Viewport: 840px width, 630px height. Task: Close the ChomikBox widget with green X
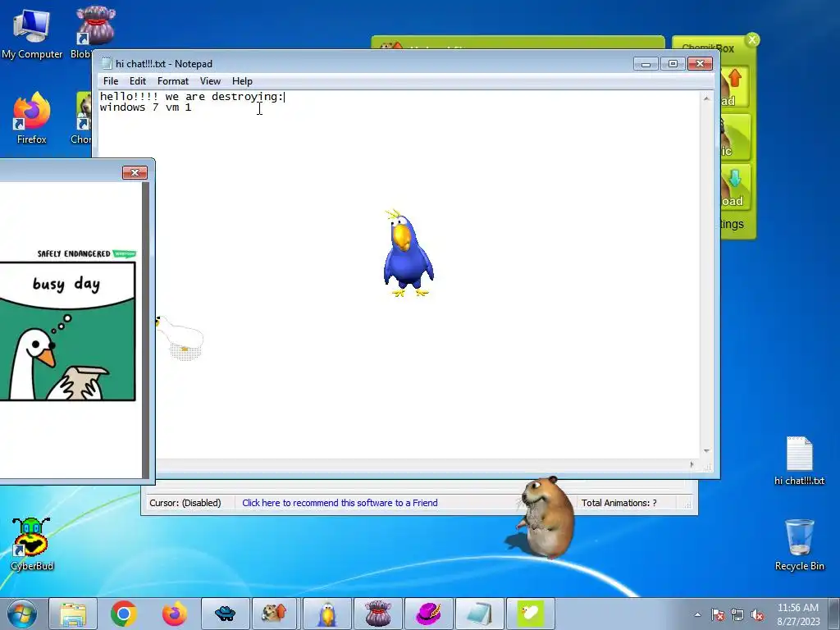click(752, 39)
